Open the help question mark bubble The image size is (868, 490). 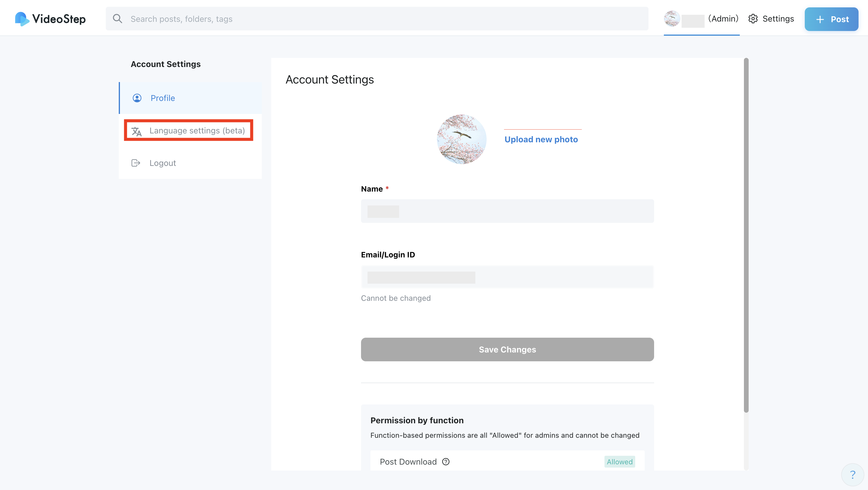coord(853,475)
